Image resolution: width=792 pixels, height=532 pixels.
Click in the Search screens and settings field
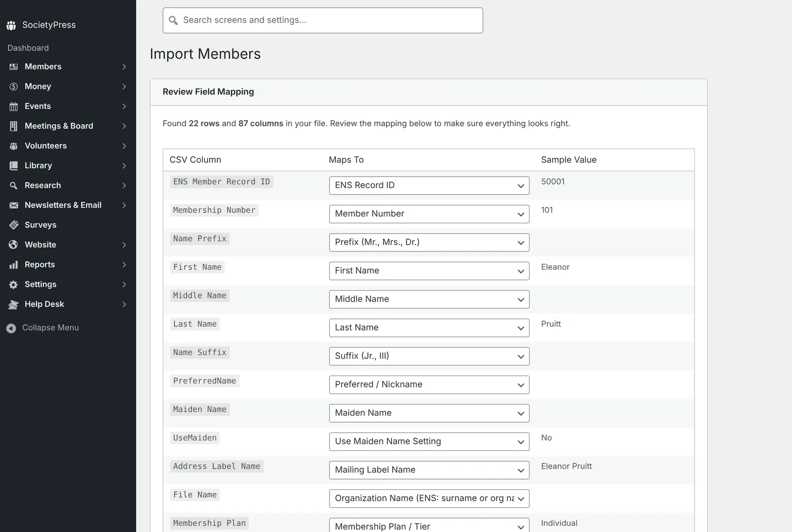tap(323, 20)
